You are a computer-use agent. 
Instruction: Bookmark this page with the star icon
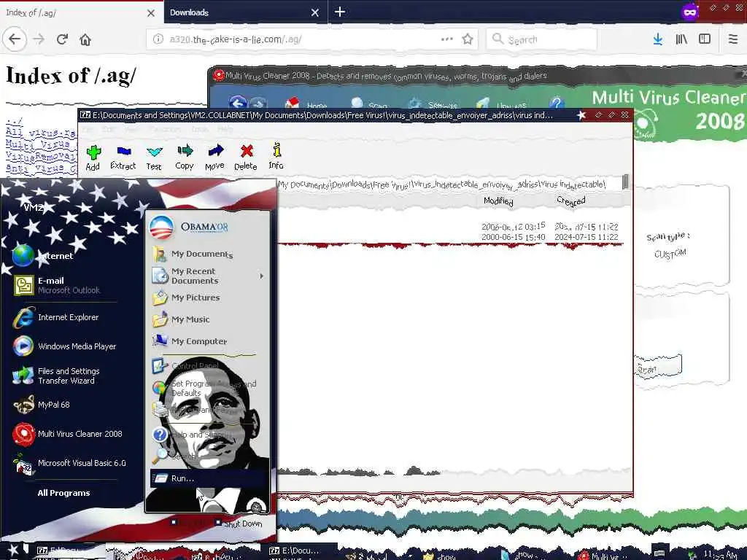click(468, 39)
